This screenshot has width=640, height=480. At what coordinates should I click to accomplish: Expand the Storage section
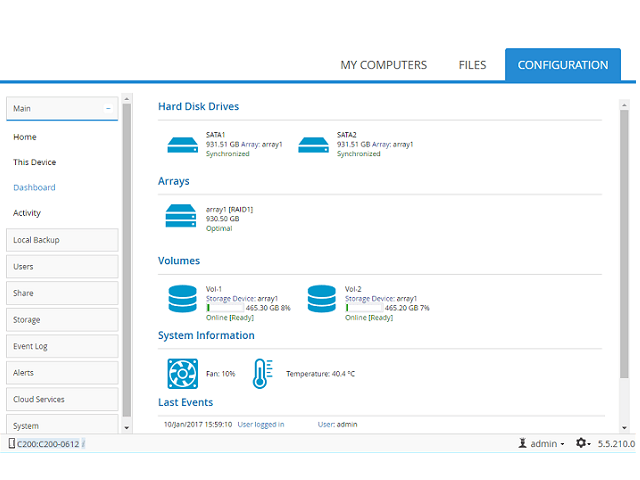[x=62, y=320]
